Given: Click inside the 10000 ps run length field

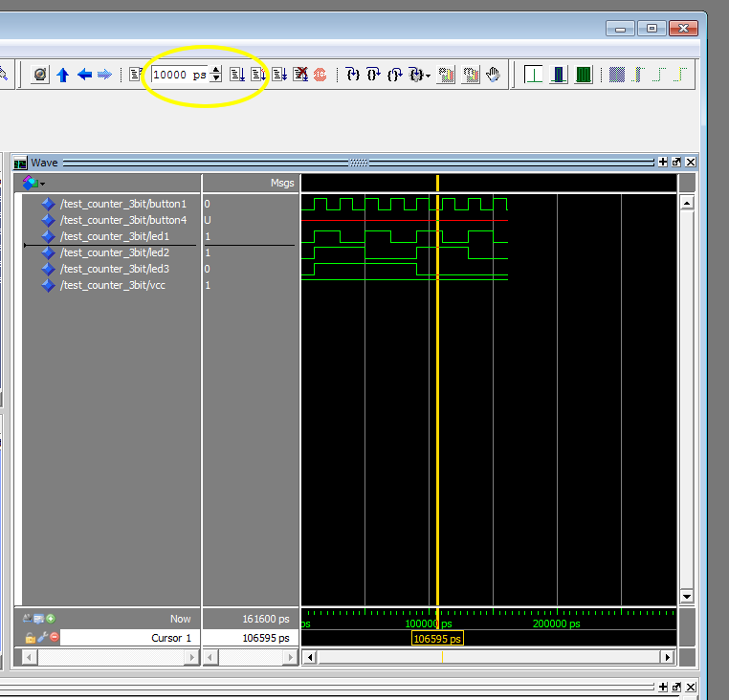Looking at the screenshot, I should tap(180, 75).
